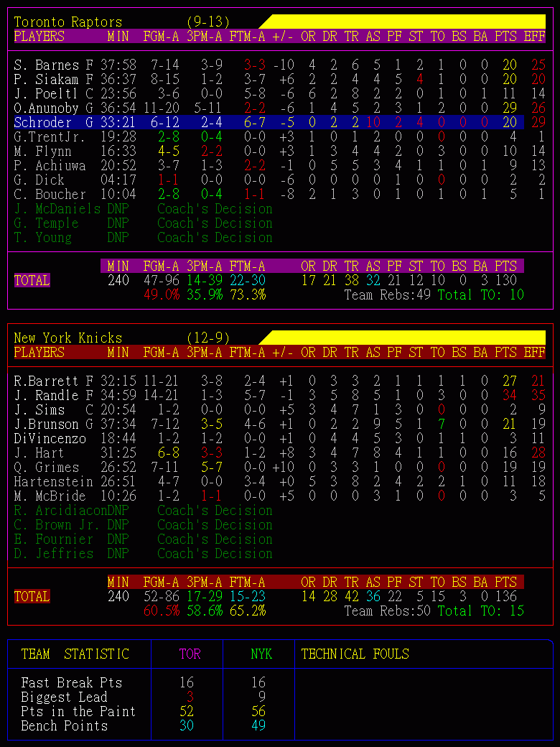The width and height of the screenshot is (560, 747).
Task: Click the Toronto Raptors team title
Action: (x=68, y=22)
